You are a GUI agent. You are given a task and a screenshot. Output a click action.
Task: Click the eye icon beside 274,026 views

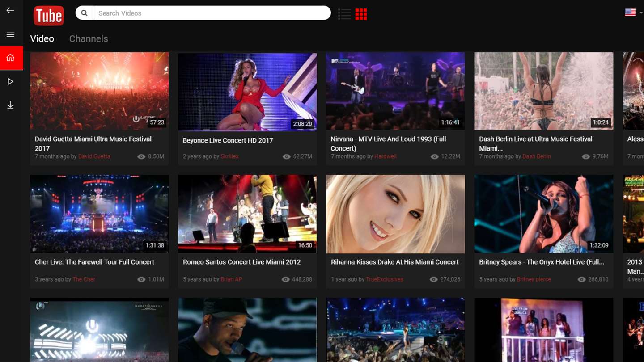433,279
